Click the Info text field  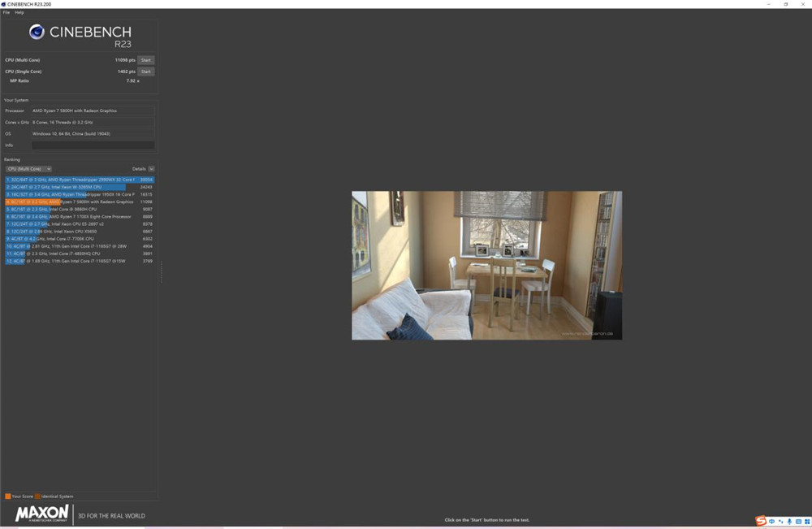point(93,145)
